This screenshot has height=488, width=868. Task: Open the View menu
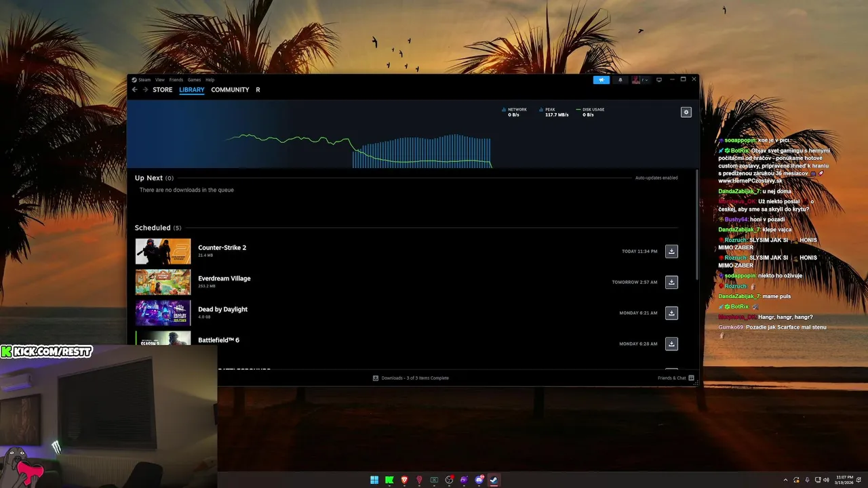click(x=160, y=80)
